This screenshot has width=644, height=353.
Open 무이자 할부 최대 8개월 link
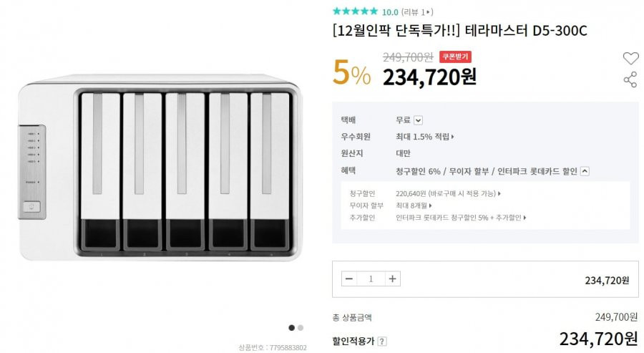tap(414, 205)
